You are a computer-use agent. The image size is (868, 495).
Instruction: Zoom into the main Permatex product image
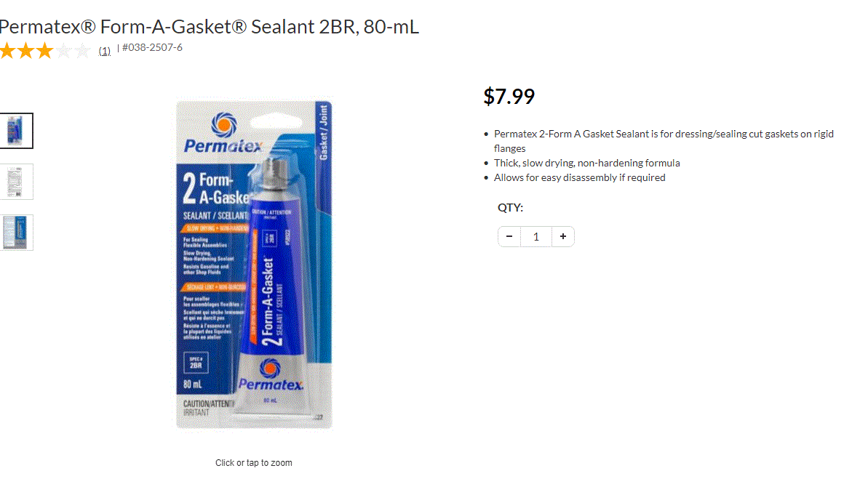pyautogui.click(x=254, y=264)
